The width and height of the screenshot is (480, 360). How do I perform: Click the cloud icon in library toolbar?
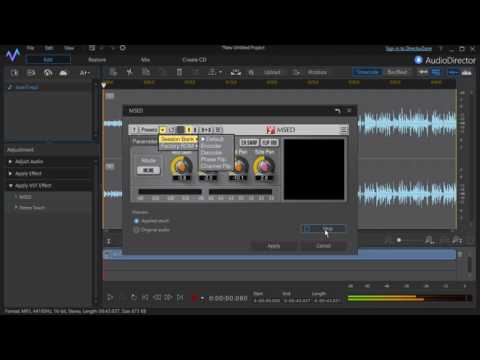[x=63, y=73]
